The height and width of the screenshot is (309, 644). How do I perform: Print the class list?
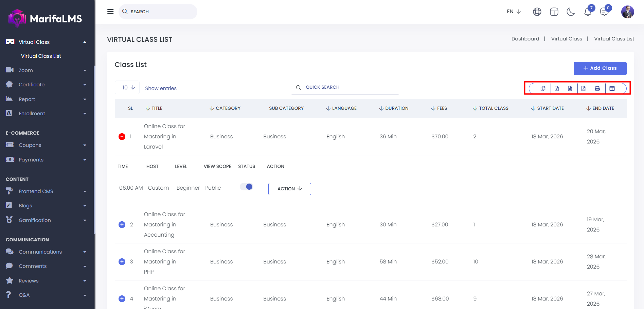point(597,88)
